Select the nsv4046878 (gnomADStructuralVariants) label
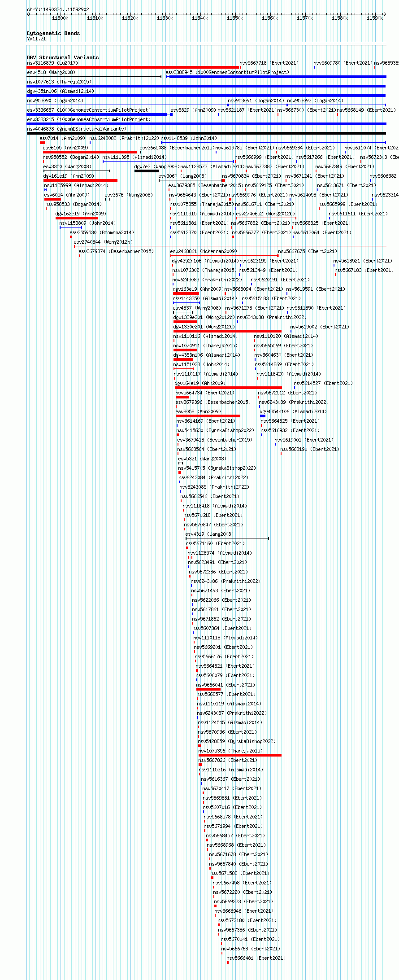Viewport: 399px width, 980px height. [77, 129]
